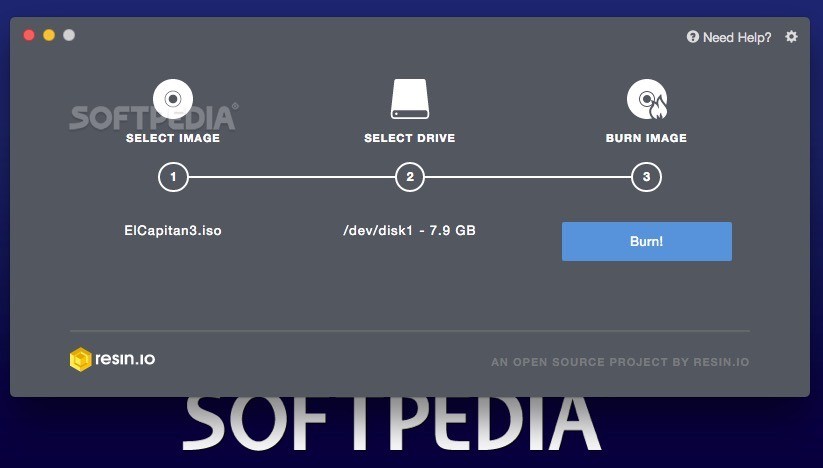The image size is (823, 468).
Task: Click the SELECT DRIVE heading
Action: coord(409,138)
